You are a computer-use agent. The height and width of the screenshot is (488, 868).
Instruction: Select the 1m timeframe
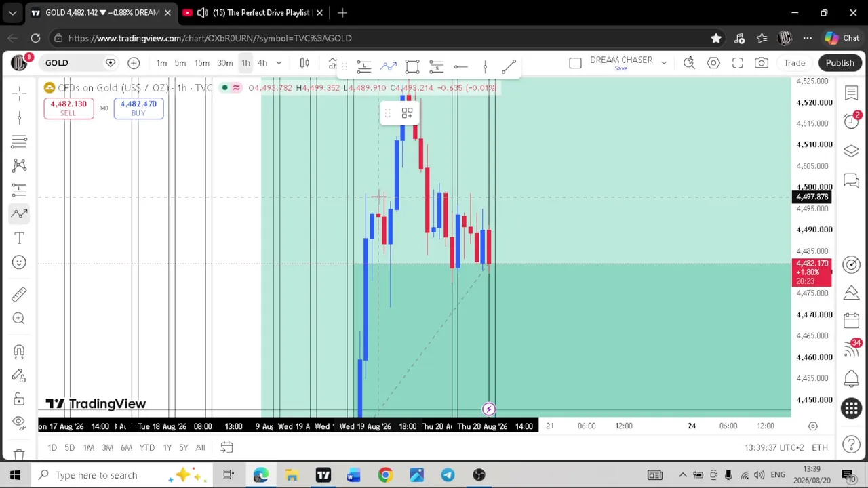pos(161,63)
